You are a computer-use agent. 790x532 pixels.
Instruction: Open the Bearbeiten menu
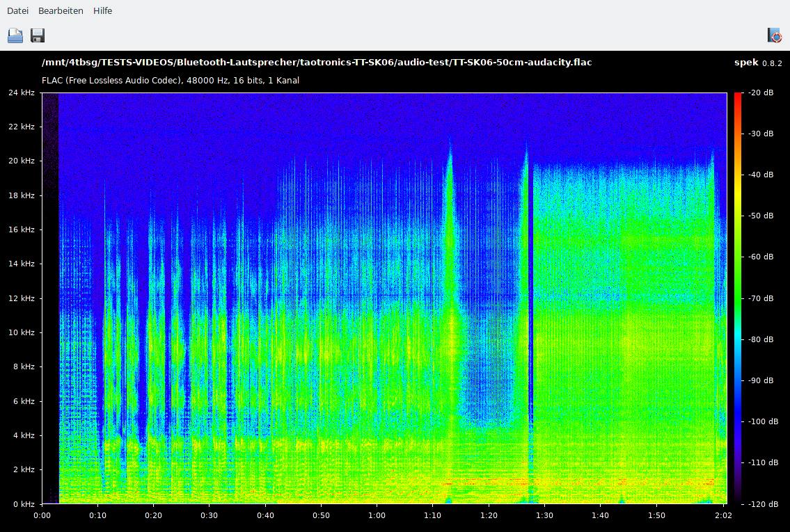coord(61,10)
